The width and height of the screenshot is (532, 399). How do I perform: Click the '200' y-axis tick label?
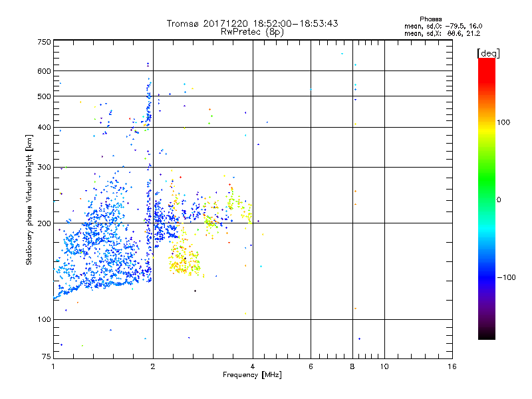(44, 223)
